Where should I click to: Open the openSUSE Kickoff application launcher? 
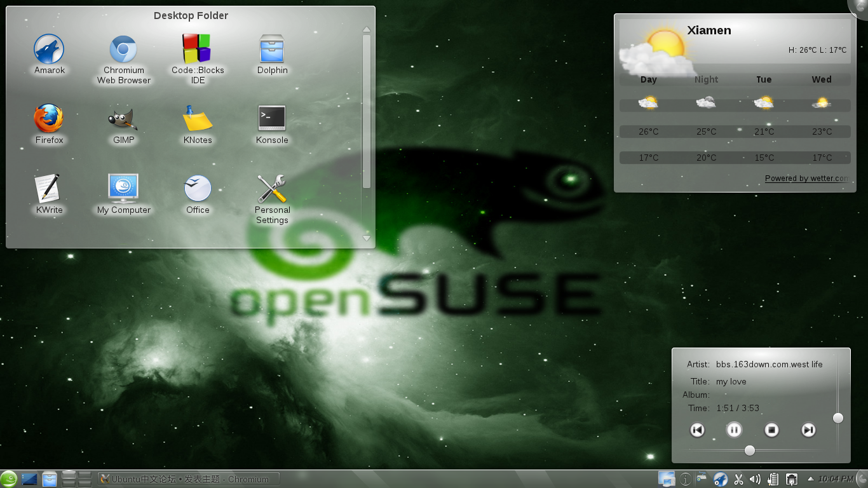(9, 479)
